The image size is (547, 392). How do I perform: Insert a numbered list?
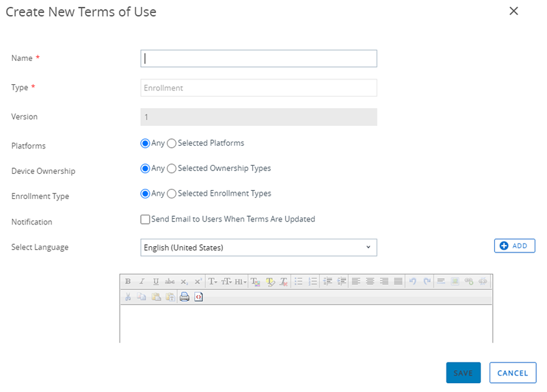click(313, 281)
